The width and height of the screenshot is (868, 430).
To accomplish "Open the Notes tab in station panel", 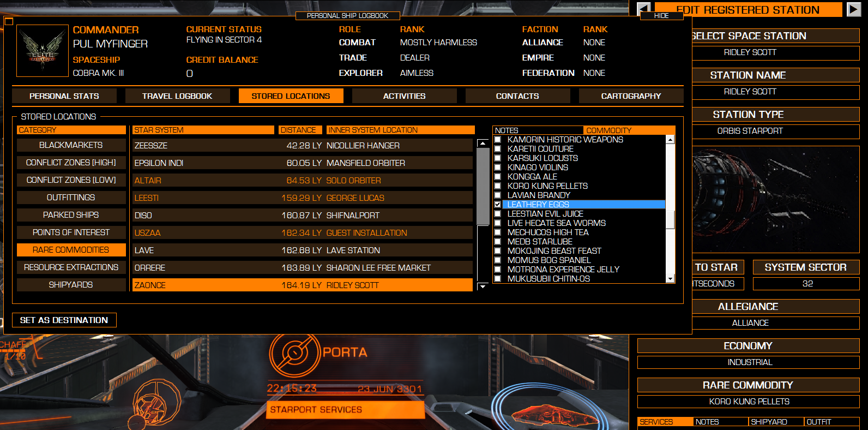I will pyautogui.click(x=721, y=422).
